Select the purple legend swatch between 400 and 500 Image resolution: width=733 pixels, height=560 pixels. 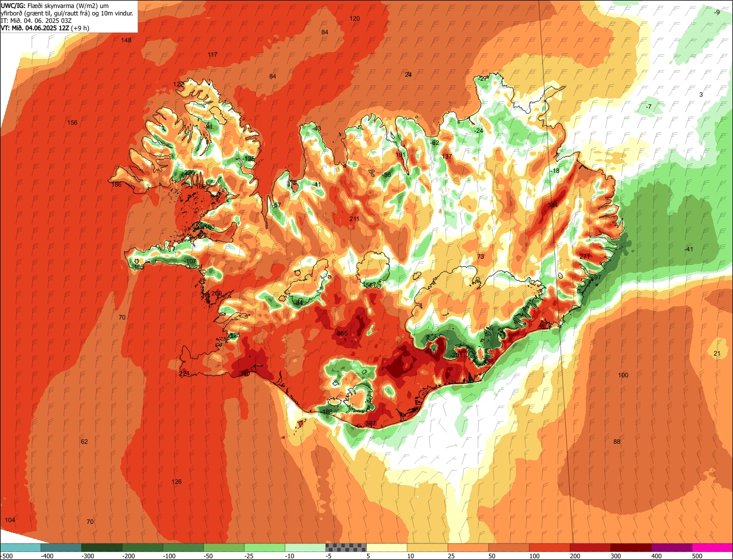point(672,547)
